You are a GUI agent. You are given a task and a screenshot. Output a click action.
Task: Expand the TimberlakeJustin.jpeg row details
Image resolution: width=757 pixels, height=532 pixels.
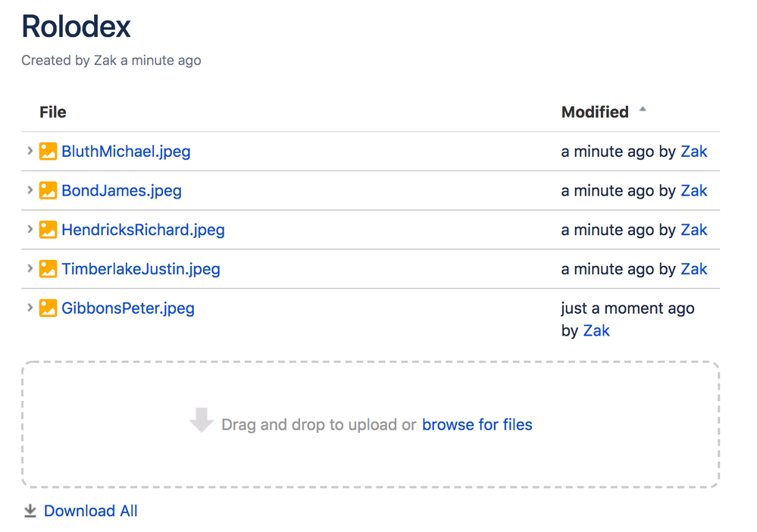30,268
